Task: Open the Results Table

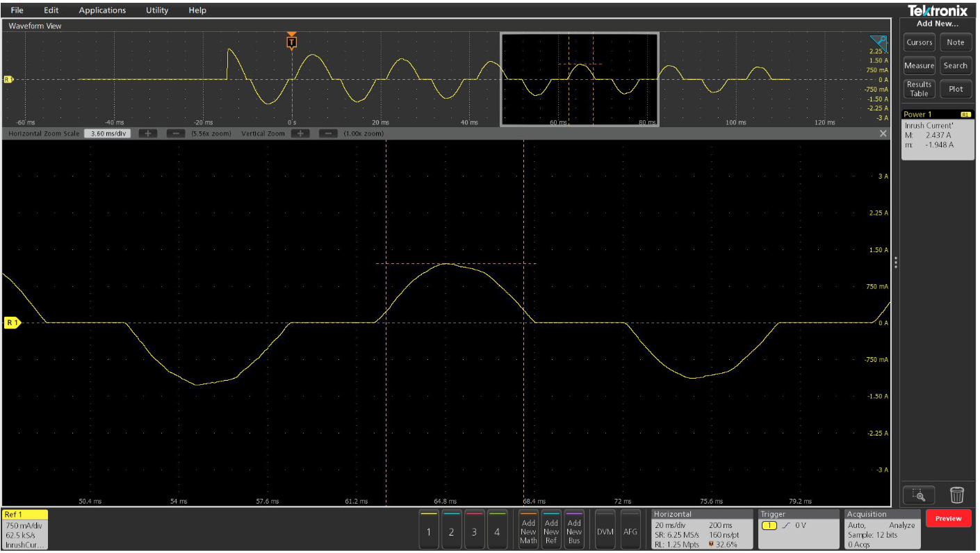Action: [919, 88]
